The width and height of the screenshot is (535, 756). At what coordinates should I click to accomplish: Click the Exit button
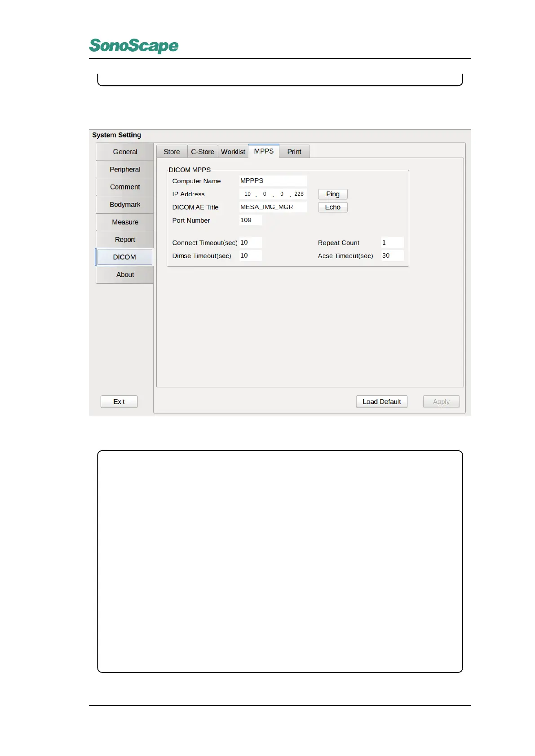119,401
